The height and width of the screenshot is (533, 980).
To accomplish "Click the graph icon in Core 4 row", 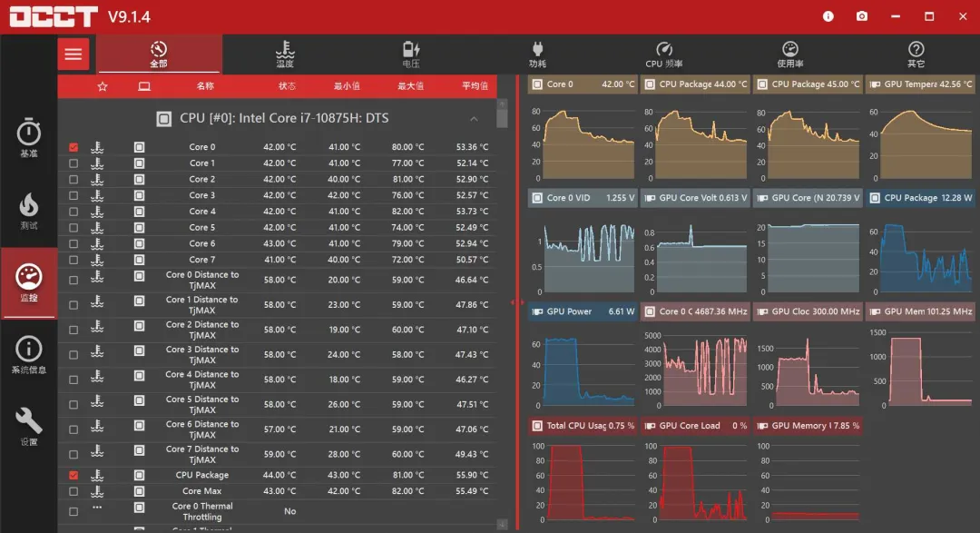I will [139, 212].
